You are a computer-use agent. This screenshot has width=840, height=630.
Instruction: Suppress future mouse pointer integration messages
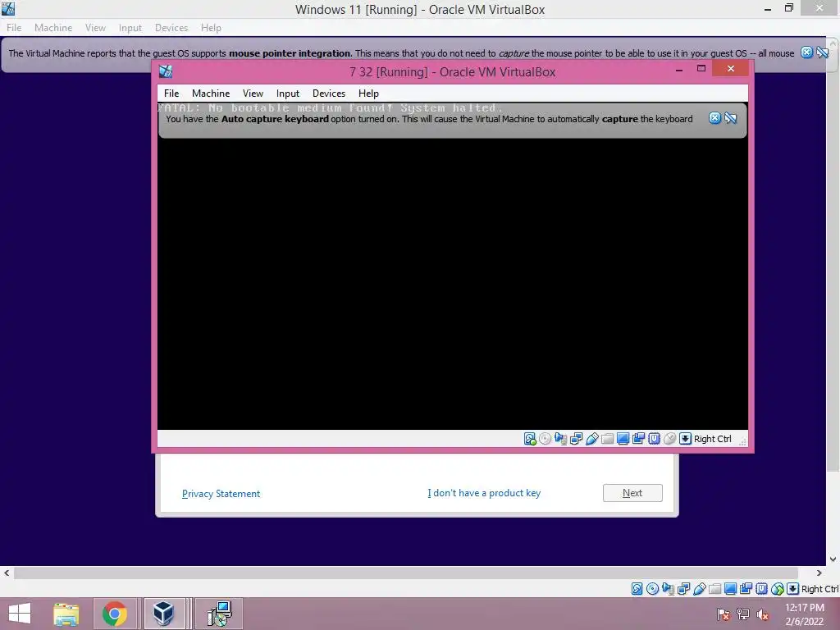point(823,52)
